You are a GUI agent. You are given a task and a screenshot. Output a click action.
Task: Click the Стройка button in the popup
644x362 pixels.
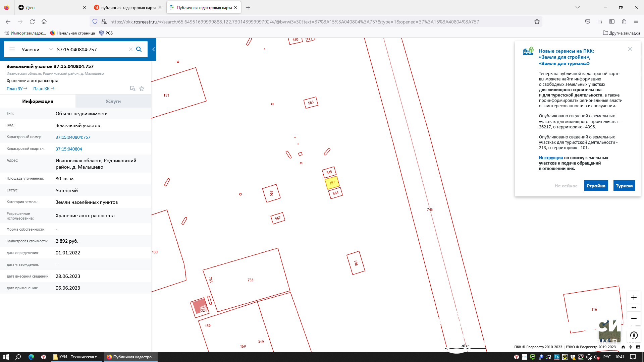[x=596, y=186]
